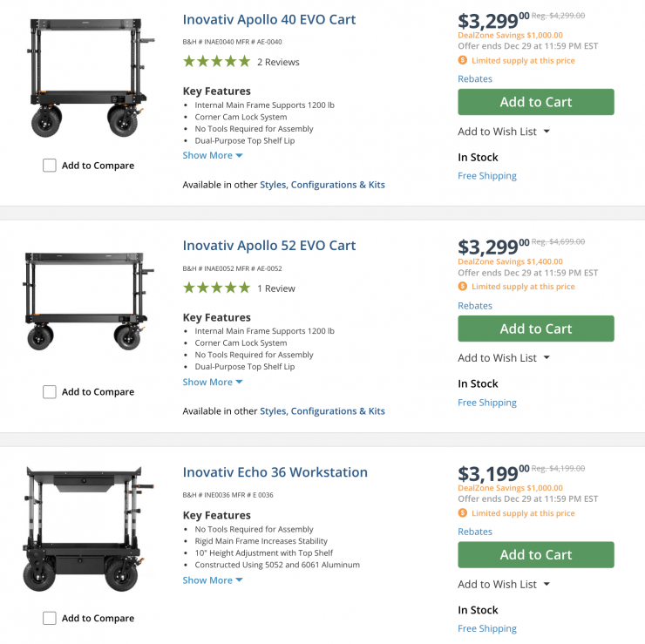Open the Echo 36 Workstation product image

click(88, 529)
